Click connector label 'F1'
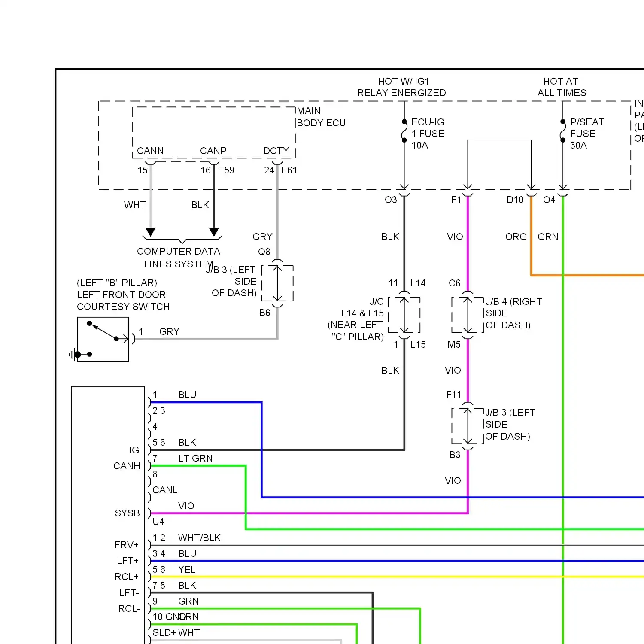 (x=456, y=200)
